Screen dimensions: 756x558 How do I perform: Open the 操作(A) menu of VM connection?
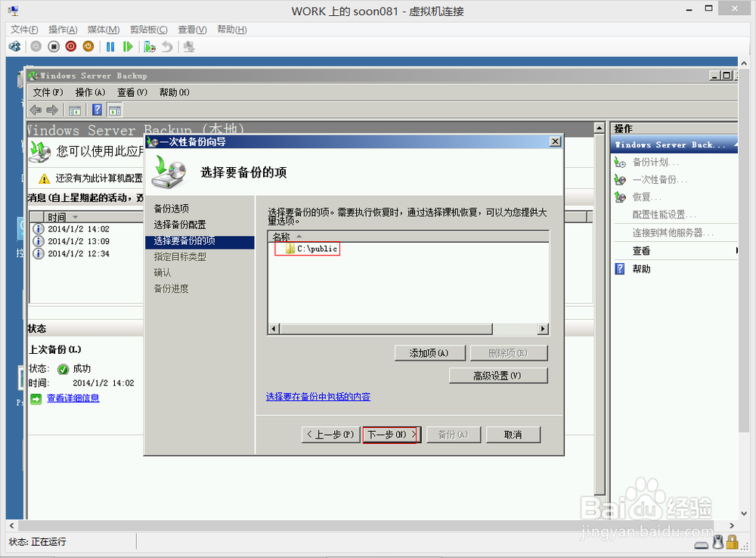pos(63,29)
